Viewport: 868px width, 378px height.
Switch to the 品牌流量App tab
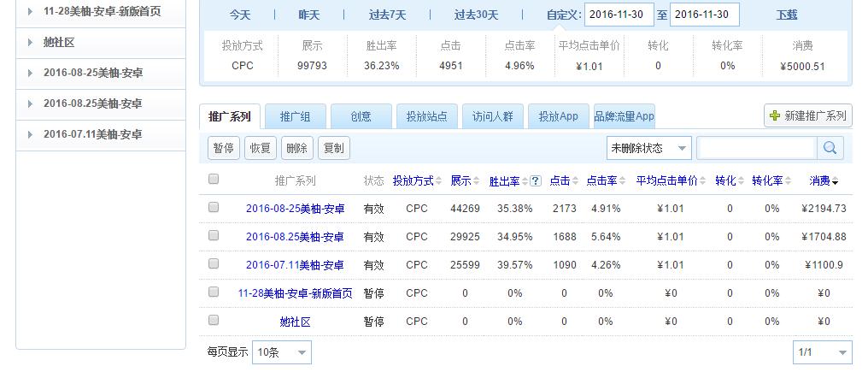(625, 116)
